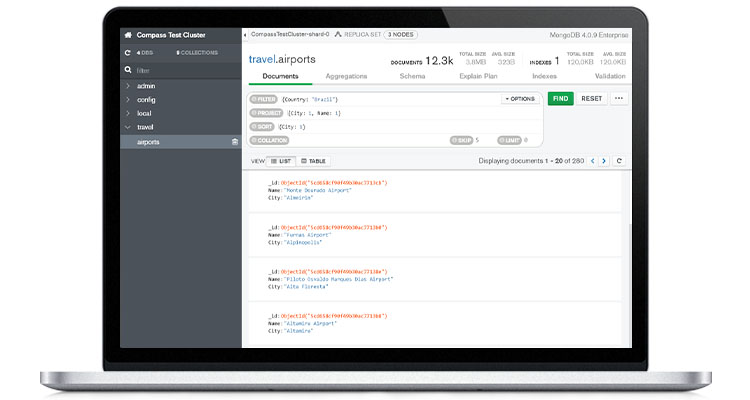Click the 12.3k documents count

point(439,61)
